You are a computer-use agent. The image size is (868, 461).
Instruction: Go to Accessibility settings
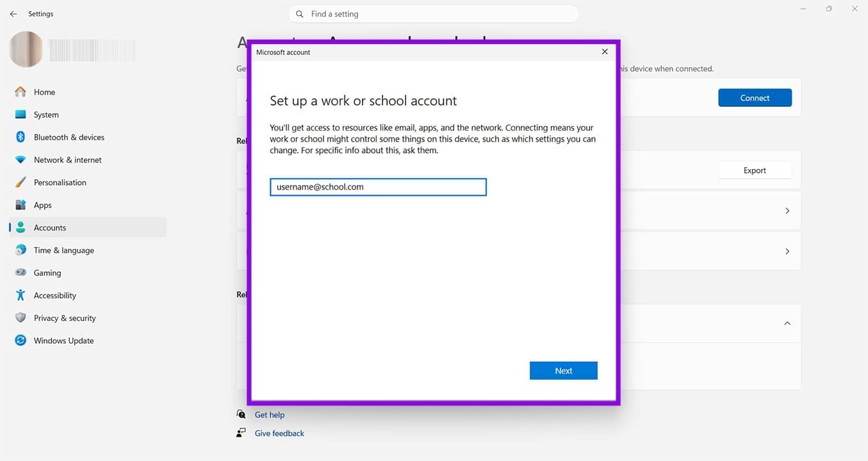coord(88,295)
